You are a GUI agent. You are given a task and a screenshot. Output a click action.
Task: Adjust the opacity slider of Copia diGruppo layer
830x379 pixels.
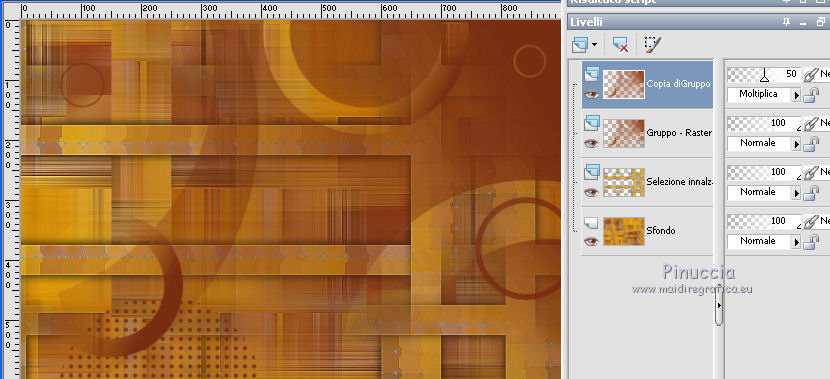[x=764, y=75]
